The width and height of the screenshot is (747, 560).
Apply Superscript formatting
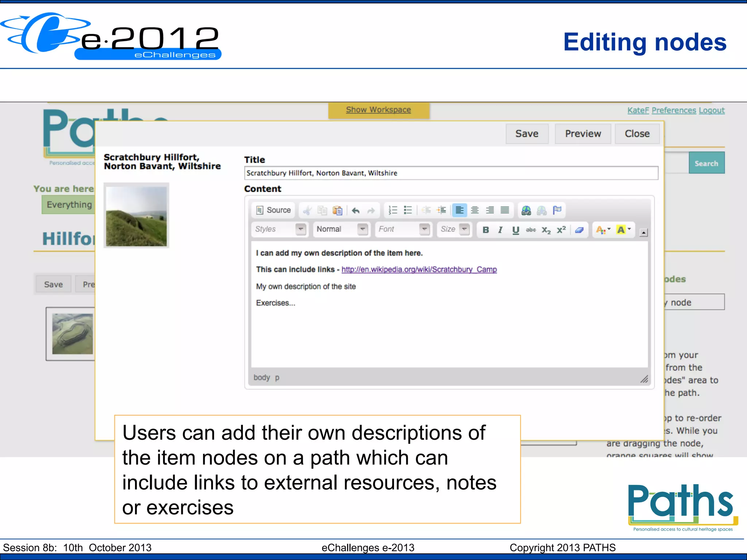561,230
